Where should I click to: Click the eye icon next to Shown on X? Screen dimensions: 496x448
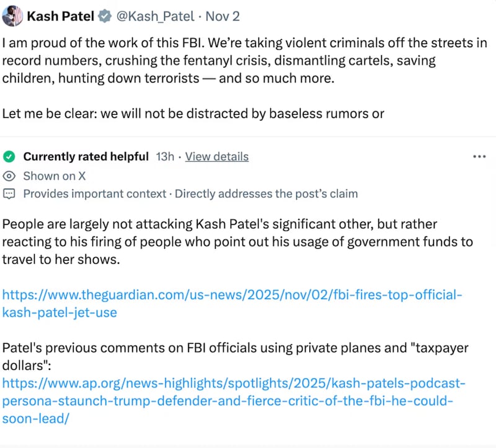[9, 176]
